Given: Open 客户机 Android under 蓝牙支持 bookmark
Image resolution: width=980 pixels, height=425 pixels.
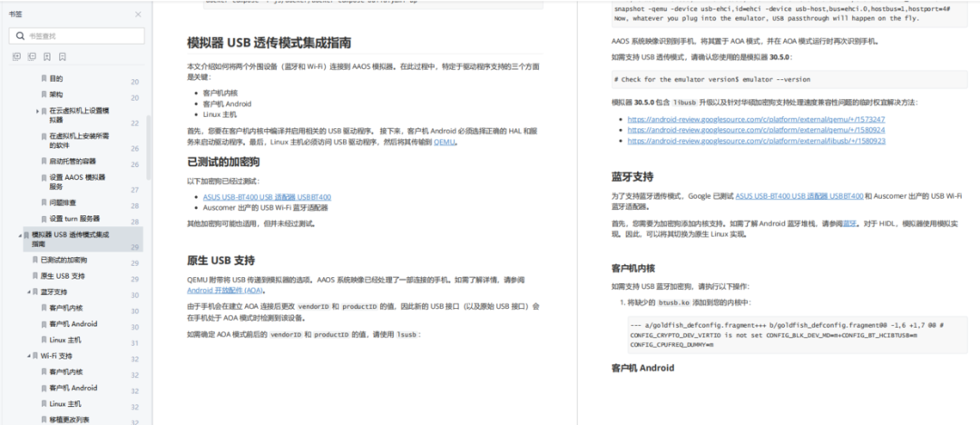Looking at the screenshot, I should pyautogui.click(x=73, y=324).
